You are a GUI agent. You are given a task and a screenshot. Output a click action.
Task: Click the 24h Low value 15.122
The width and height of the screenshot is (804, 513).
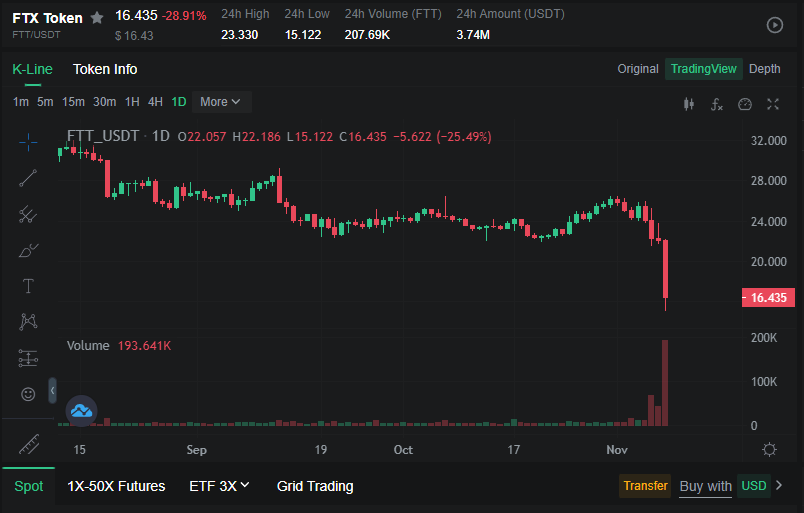303,35
